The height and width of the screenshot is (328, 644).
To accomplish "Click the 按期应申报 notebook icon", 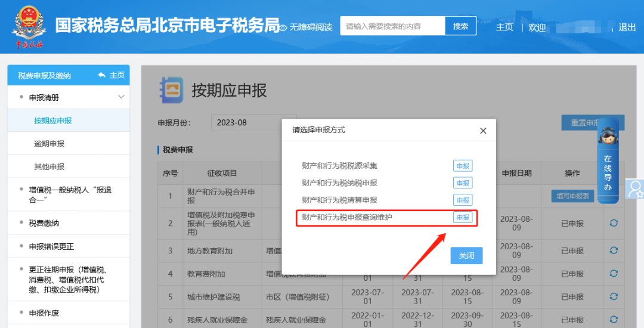I will coord(171,90).
